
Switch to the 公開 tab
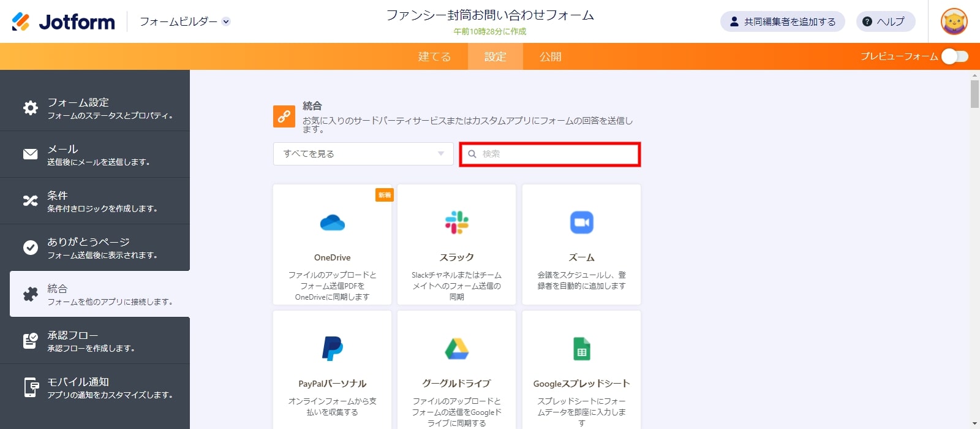pos(550,56)
